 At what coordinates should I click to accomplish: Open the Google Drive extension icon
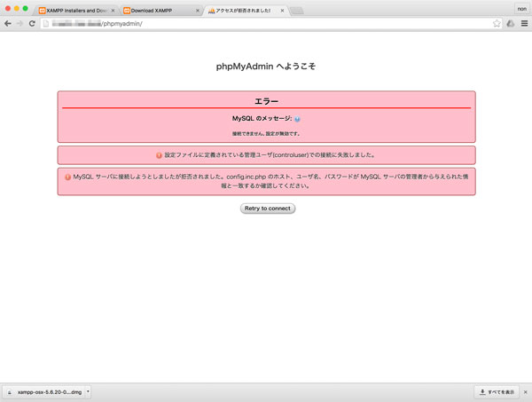pyautogui.click(x=511, y=23)
